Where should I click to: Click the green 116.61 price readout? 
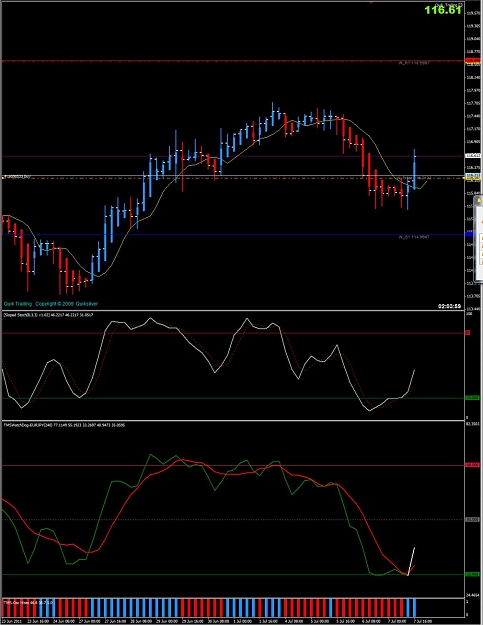pos(443,10)
